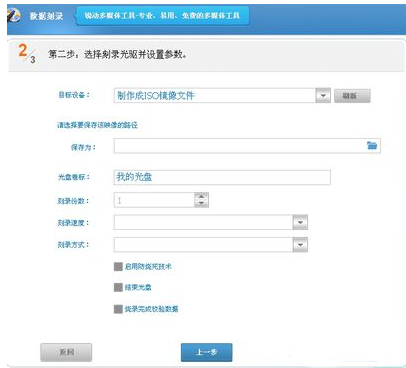The width and height of the screenshot is (406, 368).
Task: Click the 锐动多媒体工具 banner label
Action: click(162, 15)
